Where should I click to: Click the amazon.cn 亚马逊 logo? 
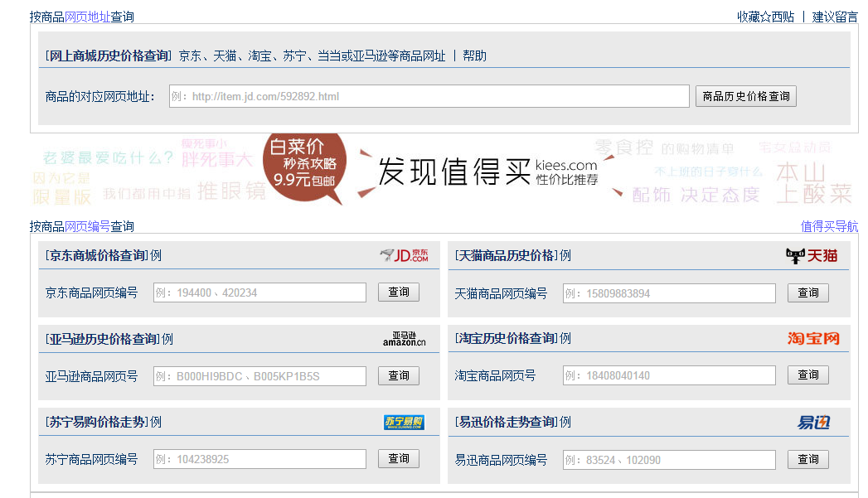[404, 338]
